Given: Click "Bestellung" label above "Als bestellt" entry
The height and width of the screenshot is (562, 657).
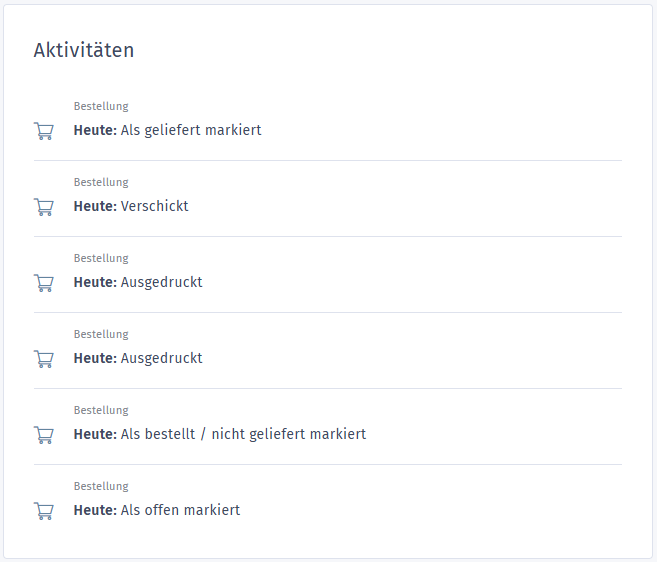Looking at the screenshot, I should click(101, 410).
